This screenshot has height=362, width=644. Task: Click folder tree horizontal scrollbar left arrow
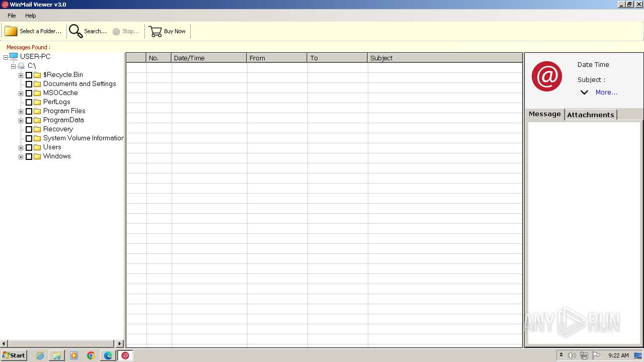tap(4, 344)
